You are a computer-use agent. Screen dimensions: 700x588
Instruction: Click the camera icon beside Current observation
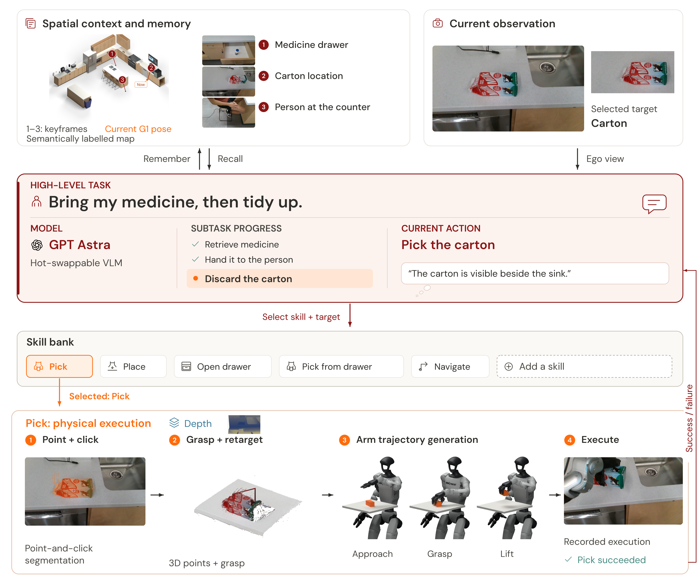(x=437, y=23)
